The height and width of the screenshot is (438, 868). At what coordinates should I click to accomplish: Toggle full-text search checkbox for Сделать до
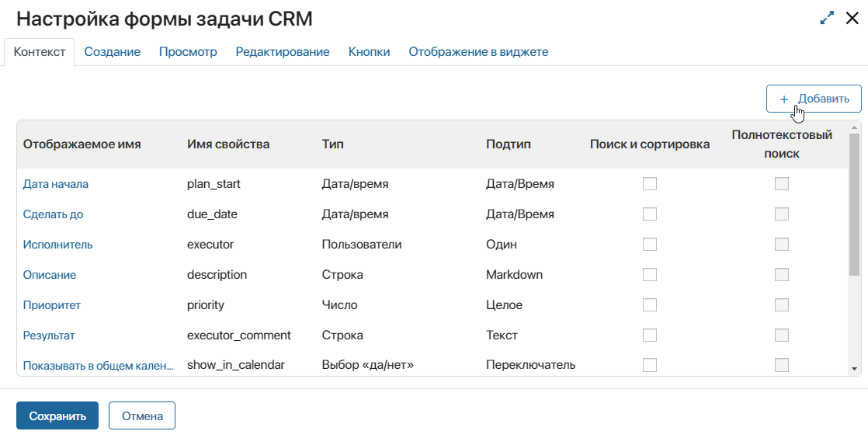pos(782,214)
